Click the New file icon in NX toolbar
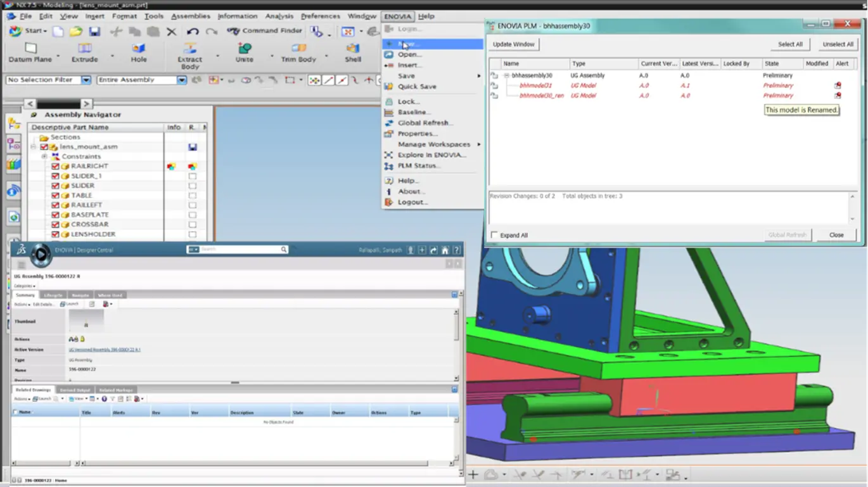The height and width of the screenshot is (487, 868). pos(58,31)
